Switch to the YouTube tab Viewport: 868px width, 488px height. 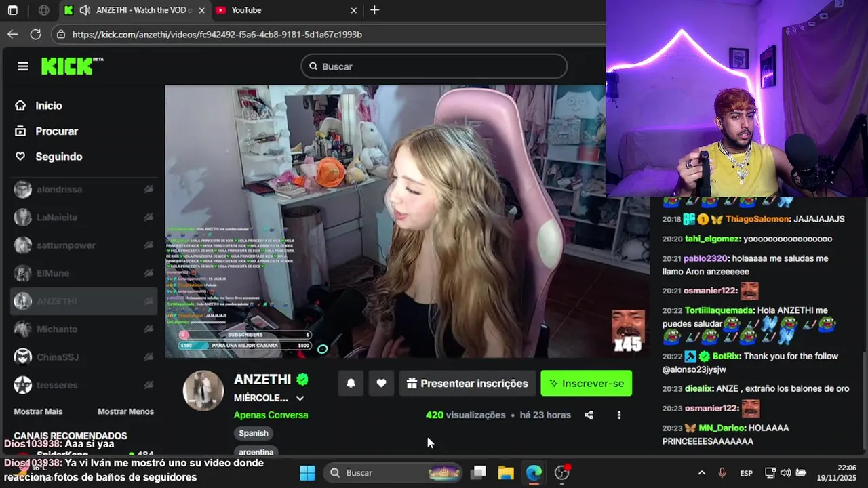click(x=285, y=10)
